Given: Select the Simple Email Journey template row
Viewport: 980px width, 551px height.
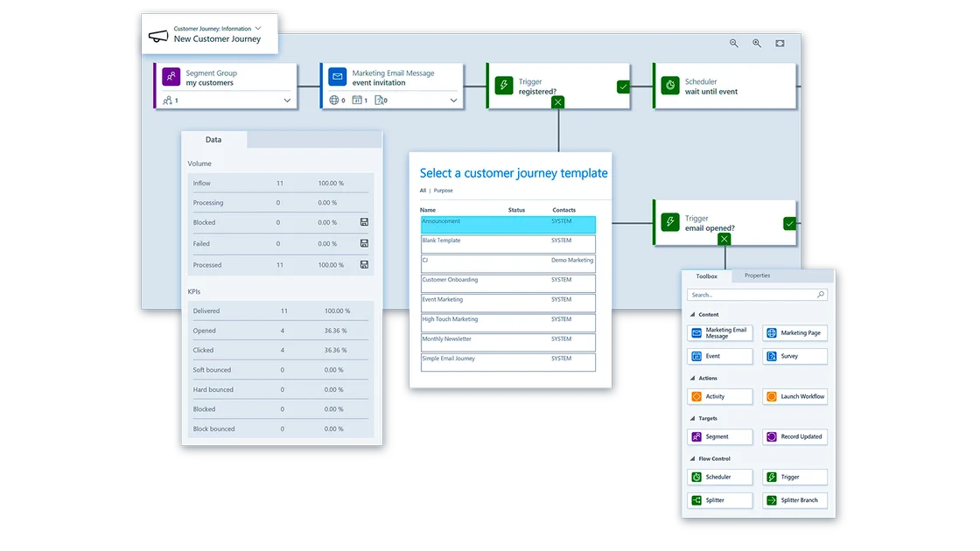Looking at the screenshot, I should (508, 362).
